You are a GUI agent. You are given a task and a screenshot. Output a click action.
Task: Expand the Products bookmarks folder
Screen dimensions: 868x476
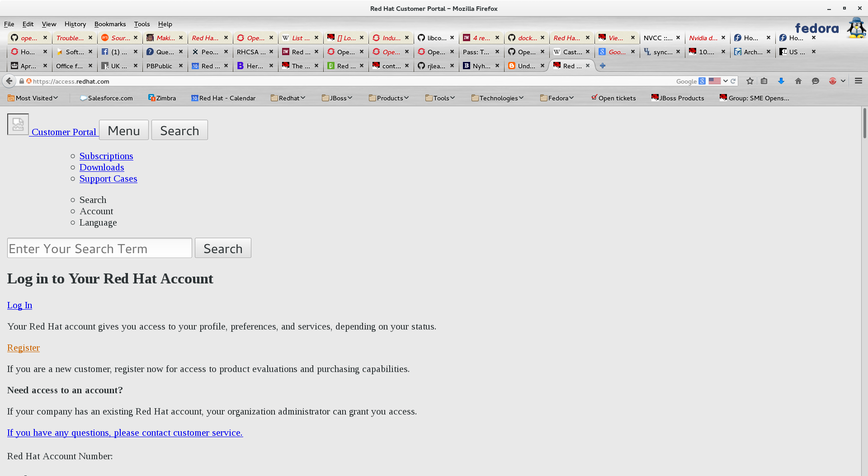(389, 98)
